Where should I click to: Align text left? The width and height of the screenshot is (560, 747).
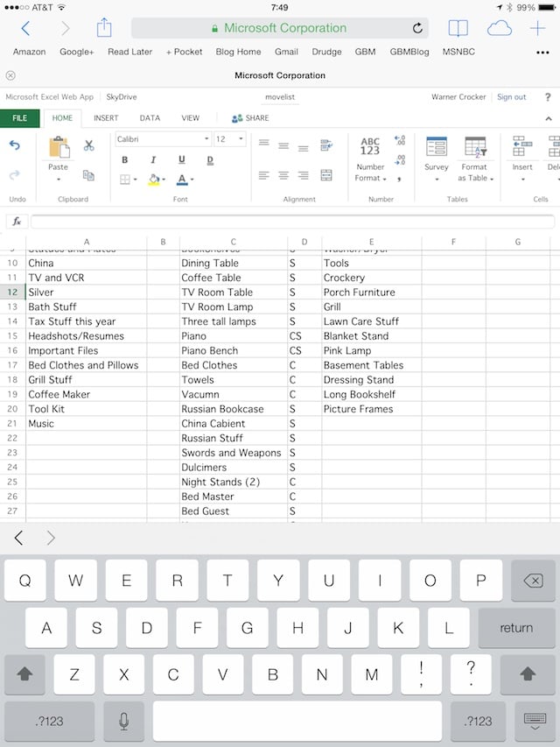tap(263, 175)
